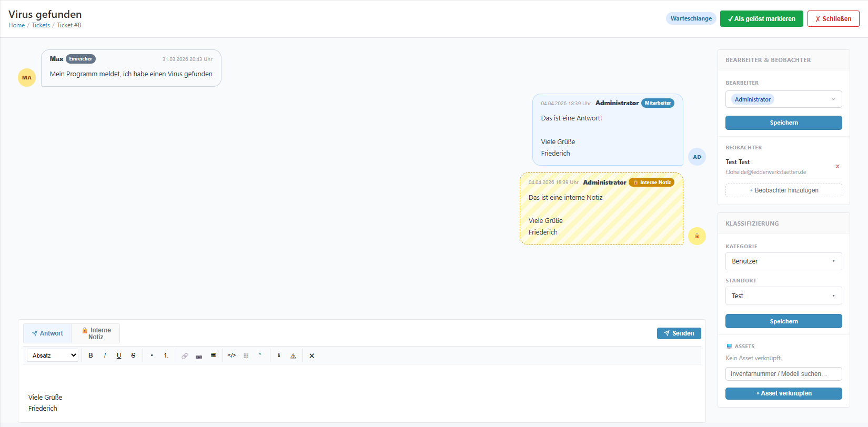Insert a warning box with triangle icon
This screenshot has width=868, height=427.
293,356
